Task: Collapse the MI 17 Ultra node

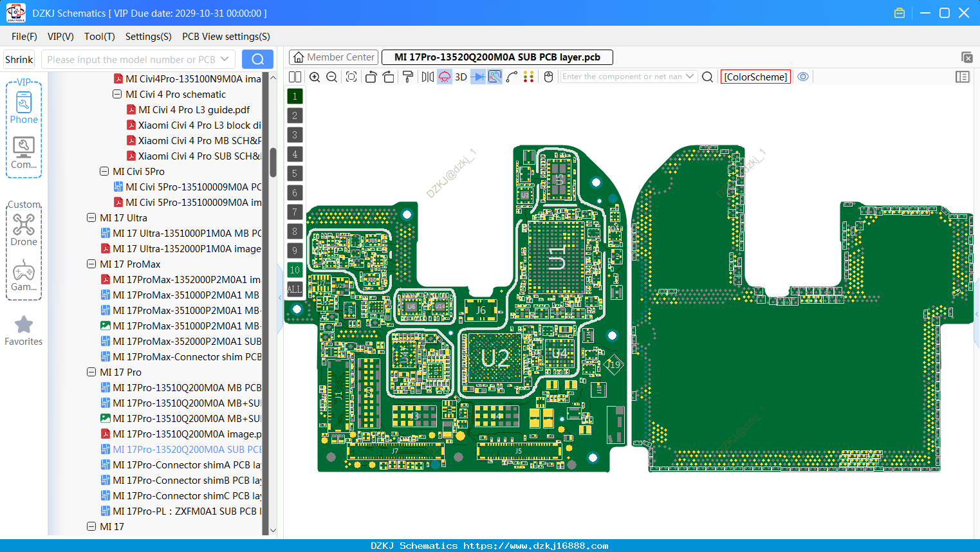Action: 91,217
